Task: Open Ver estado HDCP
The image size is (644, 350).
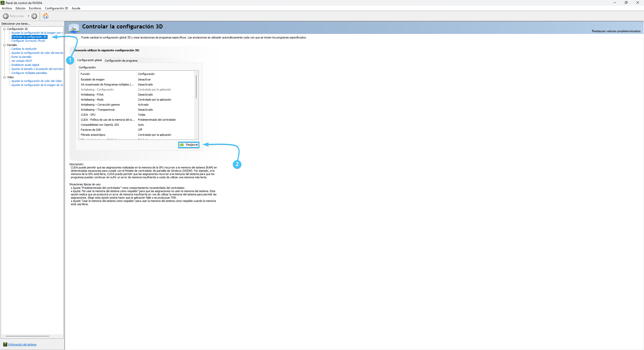Action: [22, 61]
